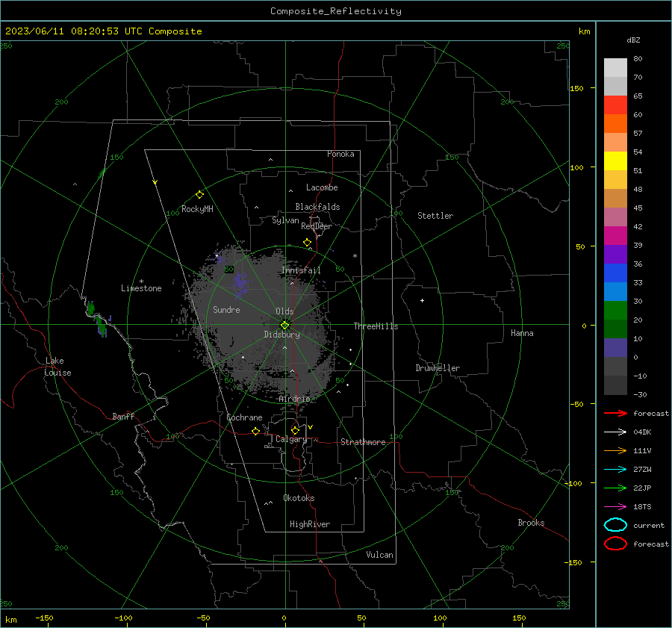Click the Airdrie town label

tap(294, 399)
